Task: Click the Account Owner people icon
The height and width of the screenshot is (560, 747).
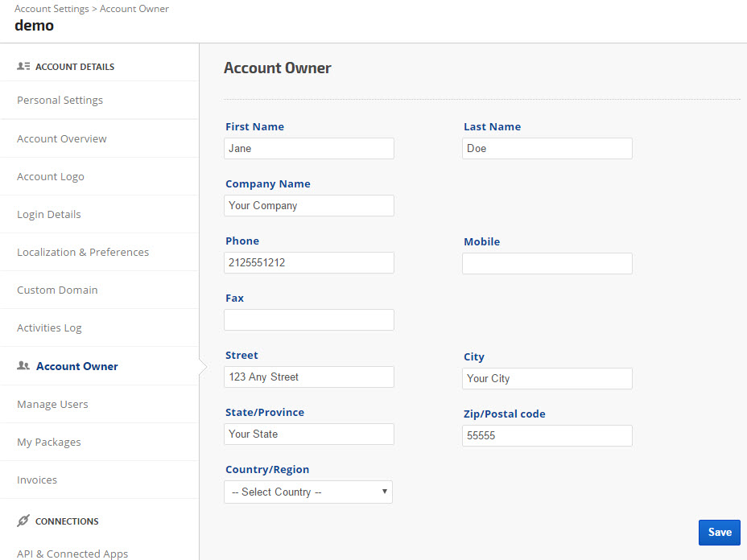Action: (23, 366)
